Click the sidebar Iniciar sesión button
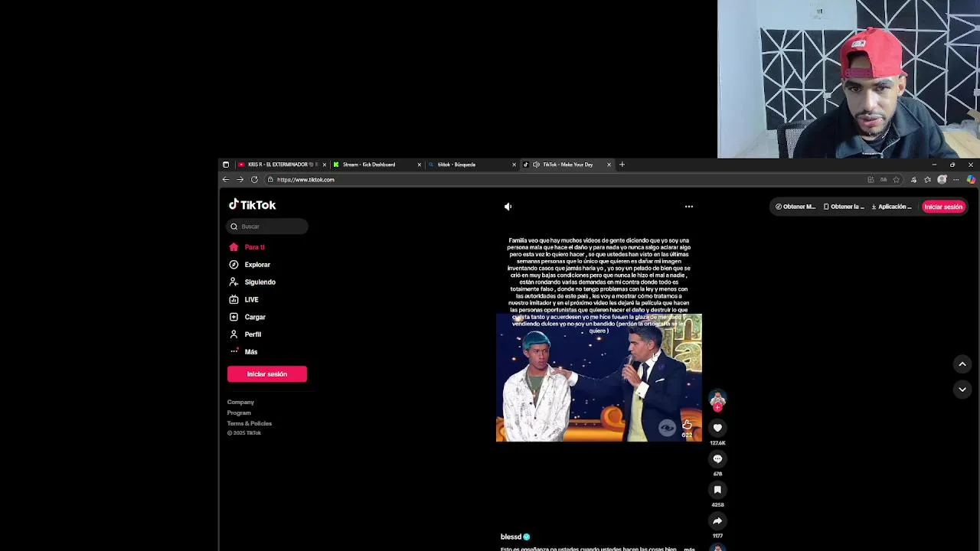The image size is (980, 551). pos(267,374)
